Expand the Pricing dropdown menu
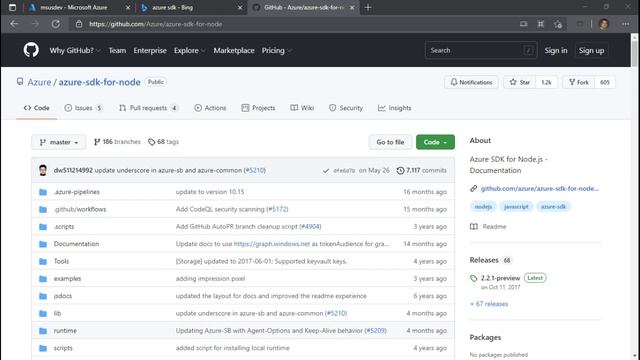This screenshot has width=640, height=360. (277, 51)
